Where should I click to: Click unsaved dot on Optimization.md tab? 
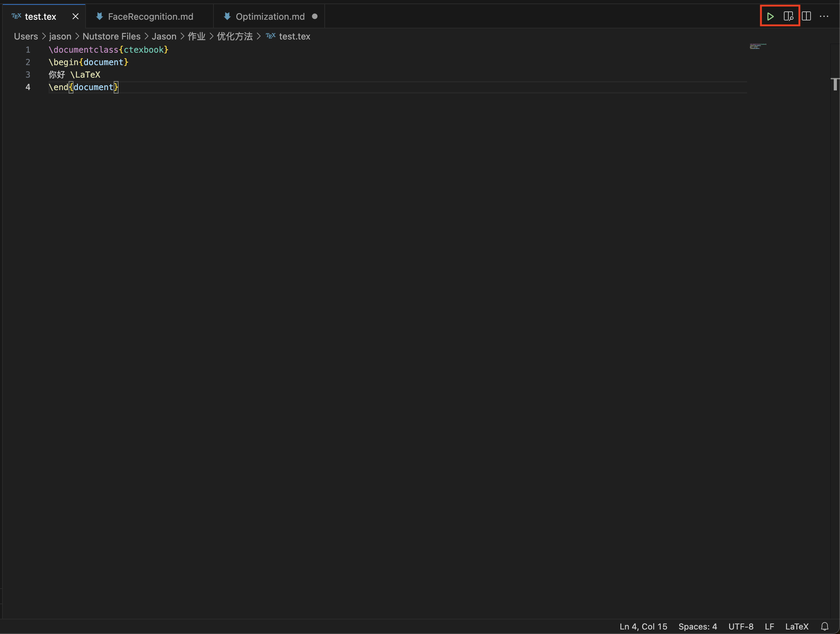[314, 16]
